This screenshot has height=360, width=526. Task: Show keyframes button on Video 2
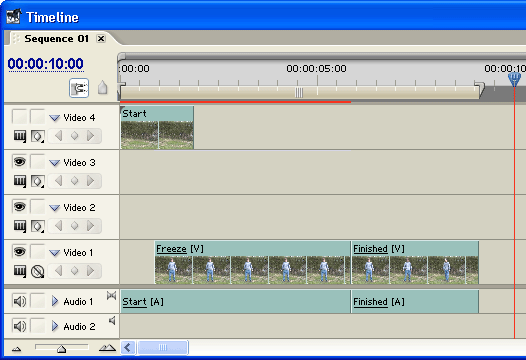tap(37, 226)
